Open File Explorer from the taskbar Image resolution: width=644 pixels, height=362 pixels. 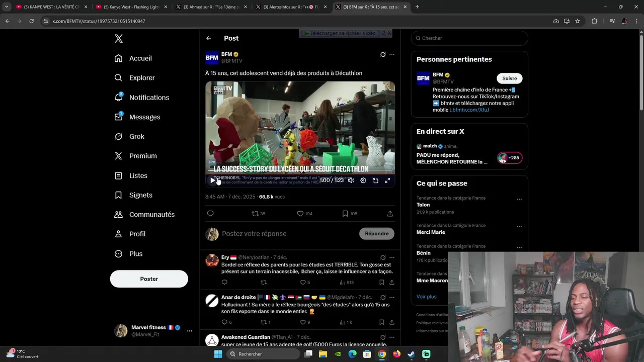323,354
